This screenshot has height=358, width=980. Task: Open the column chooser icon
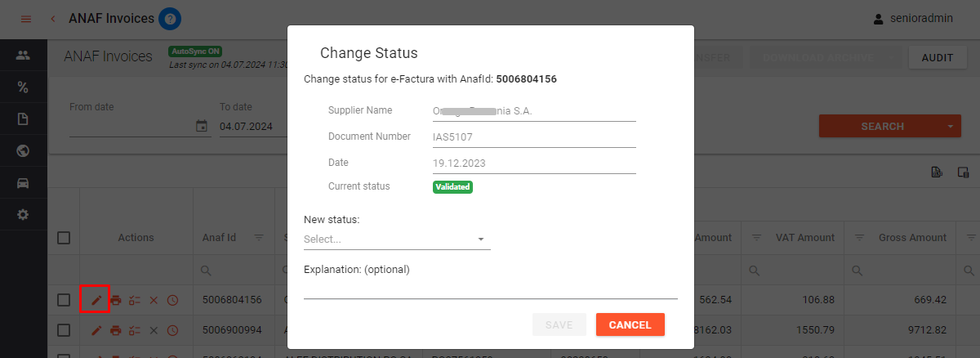[x=963, y=172]
